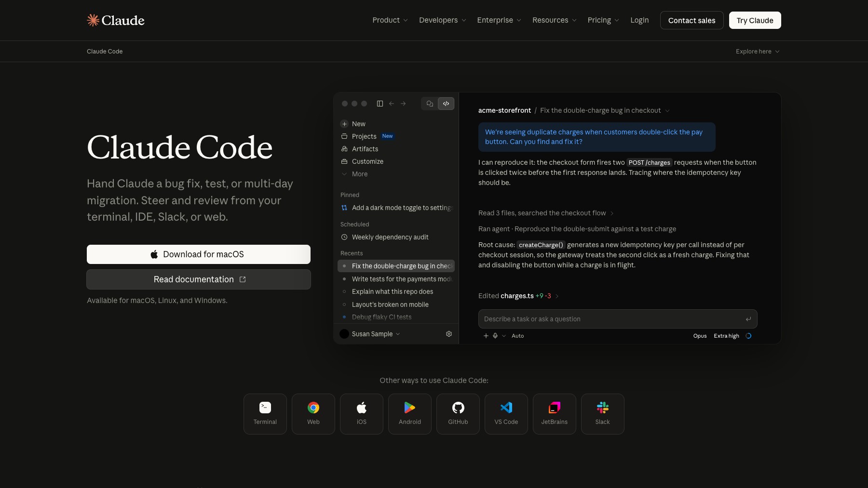This screenshot has height=488, width=868.
Task: Open the Pricing dropdown menu
Action: pyautogui.click(x=603, y=20)
